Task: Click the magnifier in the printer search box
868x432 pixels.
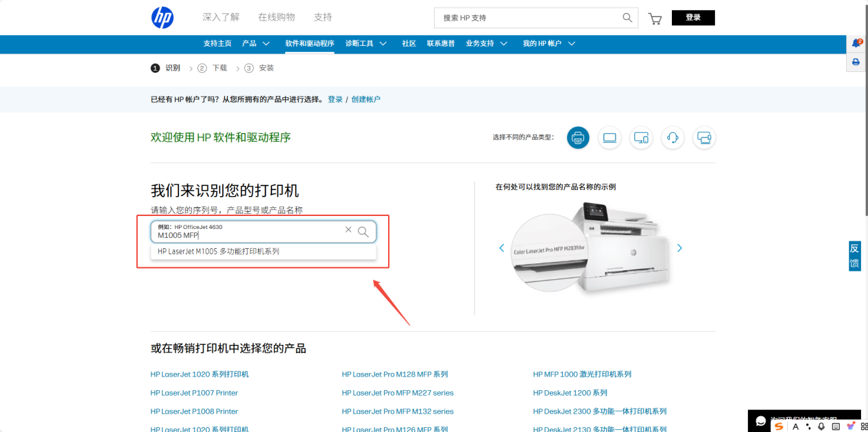Action: click(x=363, y=232)
